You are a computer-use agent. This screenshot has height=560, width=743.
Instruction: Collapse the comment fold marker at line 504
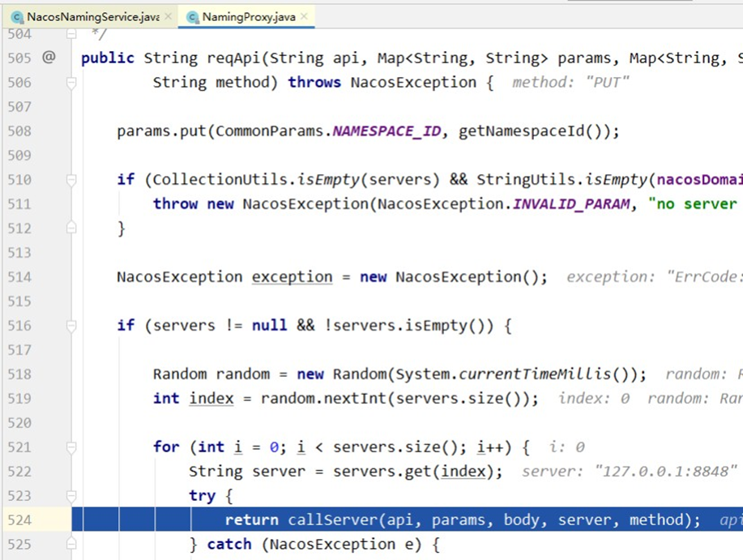[x=71, y=34]
